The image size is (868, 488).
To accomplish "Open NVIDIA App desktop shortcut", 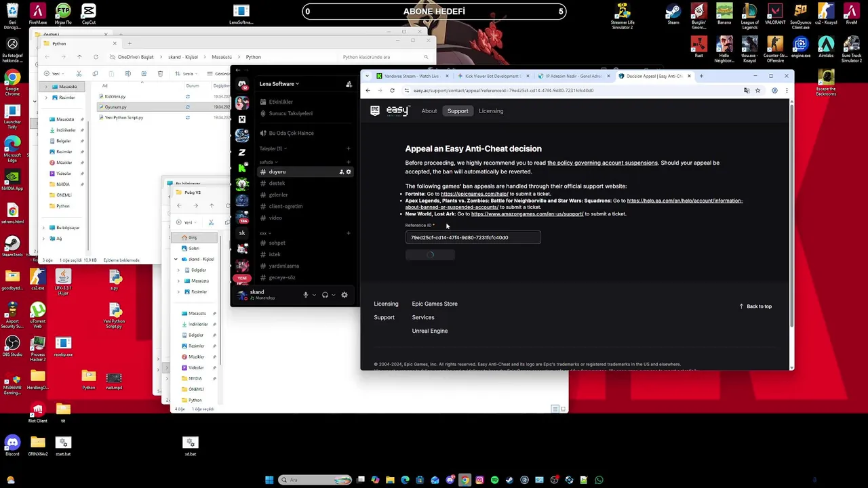I will tap(12, 180).
